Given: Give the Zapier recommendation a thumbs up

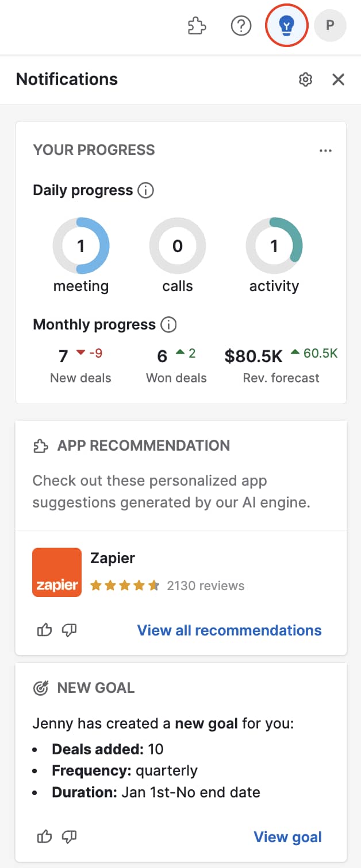Looking at the screenshot, I should pos(44,630).
